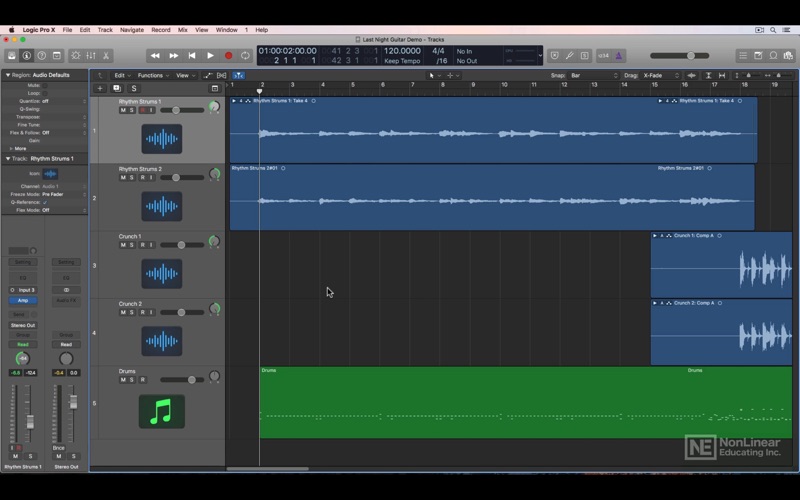
Task: Click the Tuner button in control bar
Action: [569, 56]
